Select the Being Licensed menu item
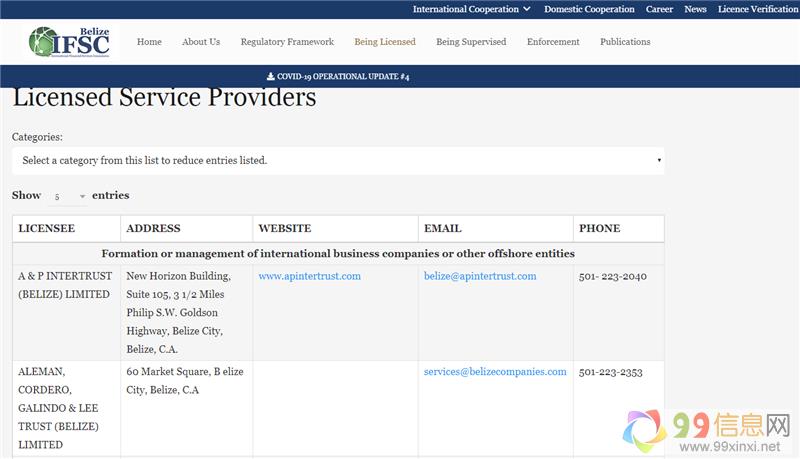The image size is (800, 459). (385, 42)
